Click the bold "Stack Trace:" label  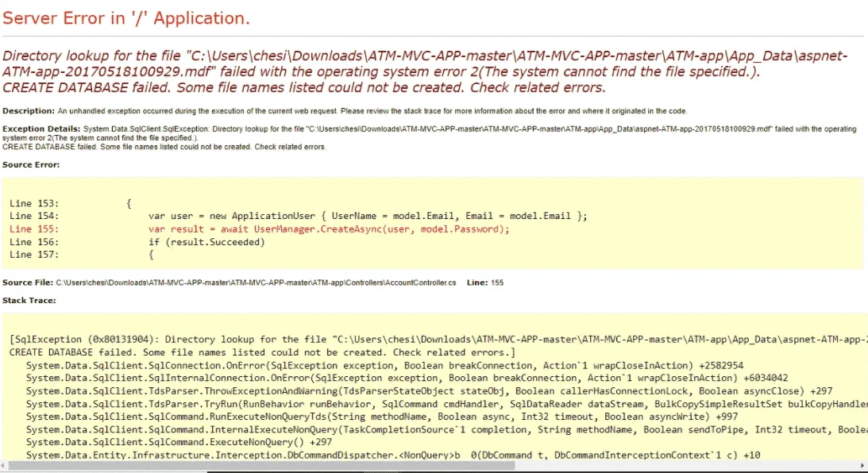[x=29, y=301]
